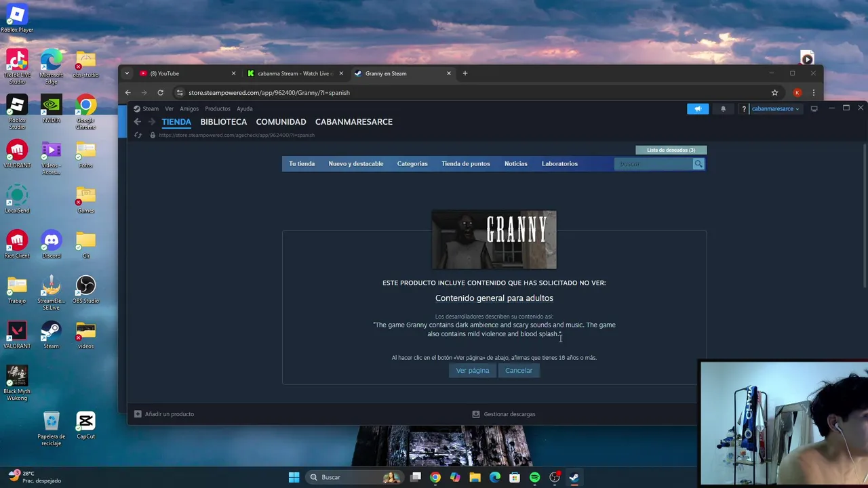Screen dimensions: 868x488
Task: Open Noticias in store nav
Action: [516, 164]
